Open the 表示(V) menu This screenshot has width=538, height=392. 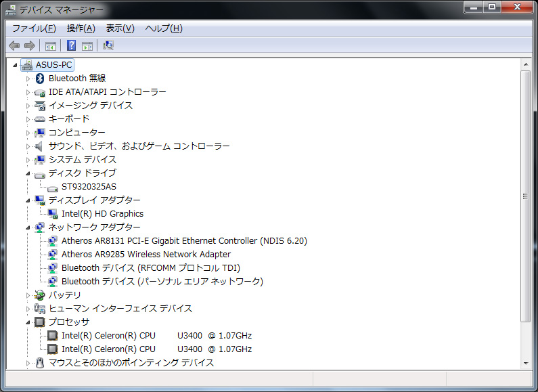[120, 28]
